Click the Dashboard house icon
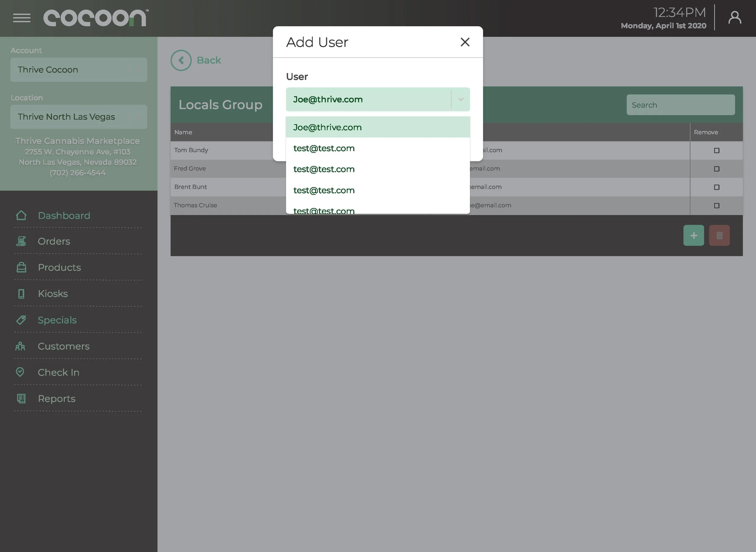 [21, 215]
